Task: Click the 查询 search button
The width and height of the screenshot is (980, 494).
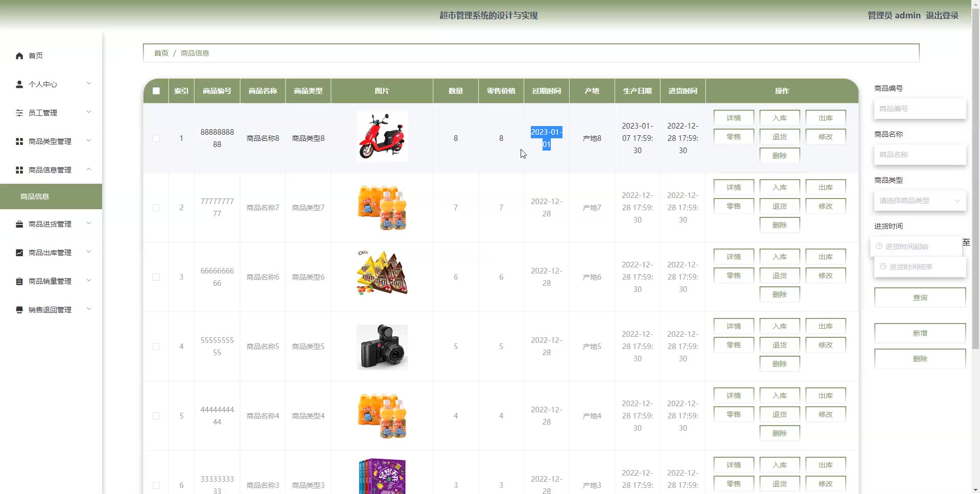Action: click(920, 298)
